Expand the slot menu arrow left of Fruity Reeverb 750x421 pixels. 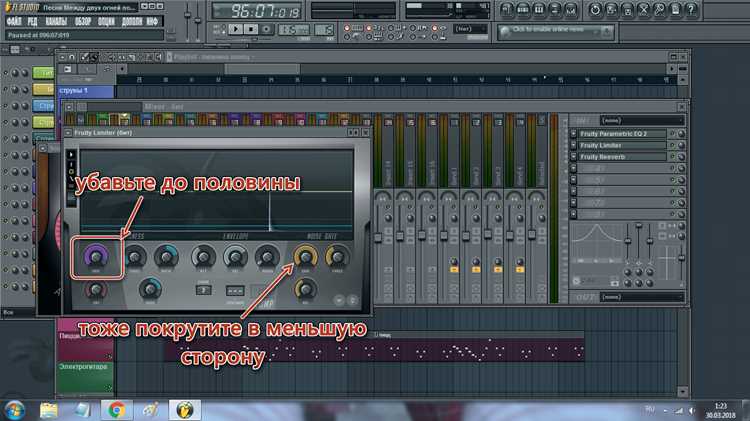pos(573,157)
